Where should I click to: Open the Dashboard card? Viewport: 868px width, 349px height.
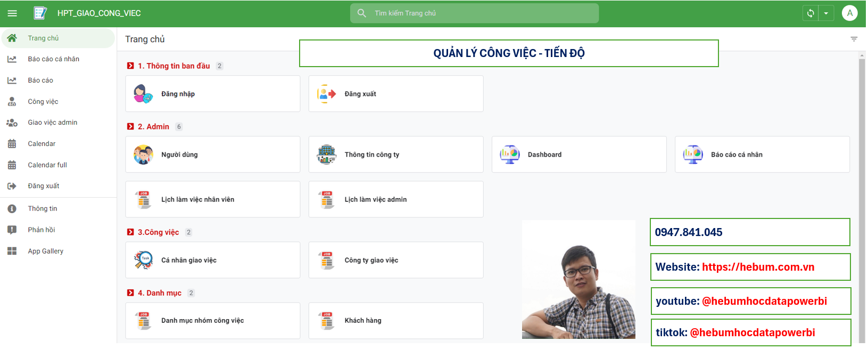578,155
